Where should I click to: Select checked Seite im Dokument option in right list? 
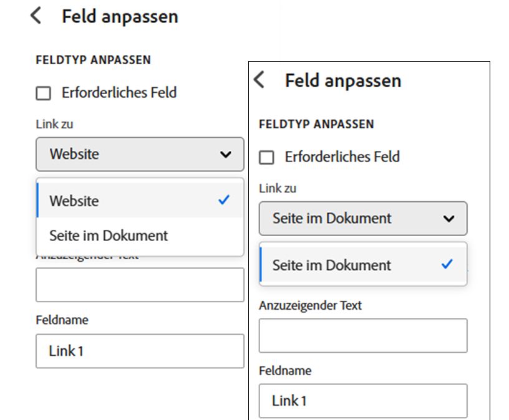[363, 265]
